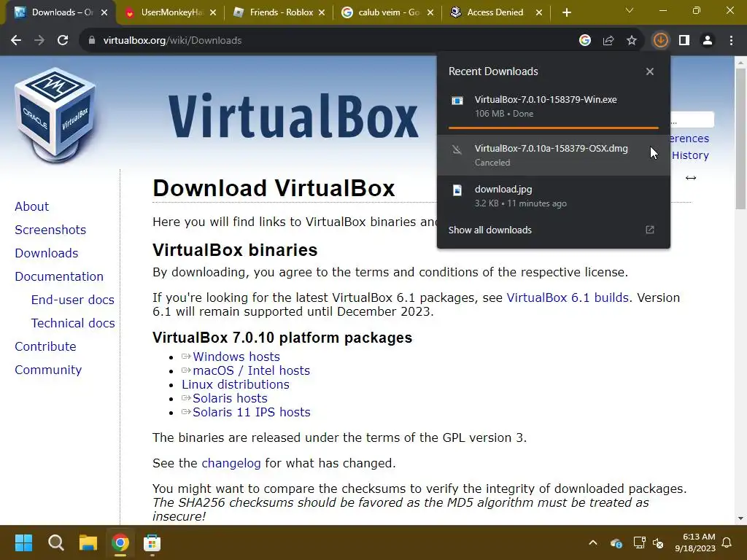The width and height of the screenshot is (747, 560).
Task: Switch to the Friends - Roblox tab
Action: 281,12
